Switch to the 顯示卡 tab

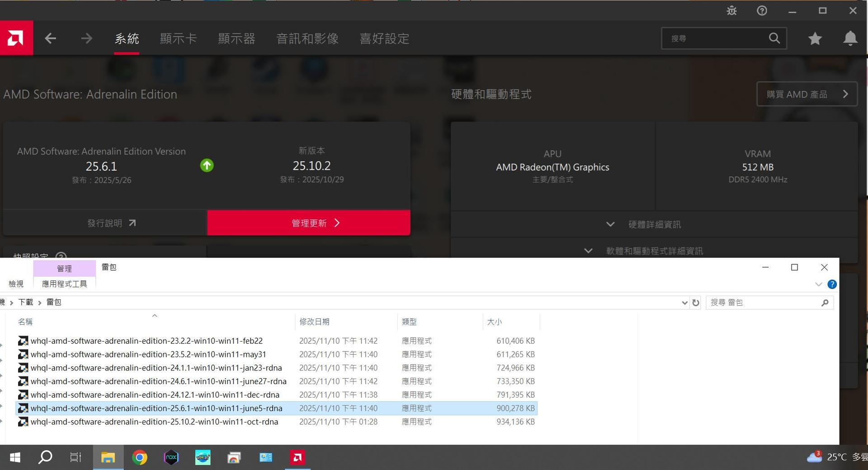point(178,38)
